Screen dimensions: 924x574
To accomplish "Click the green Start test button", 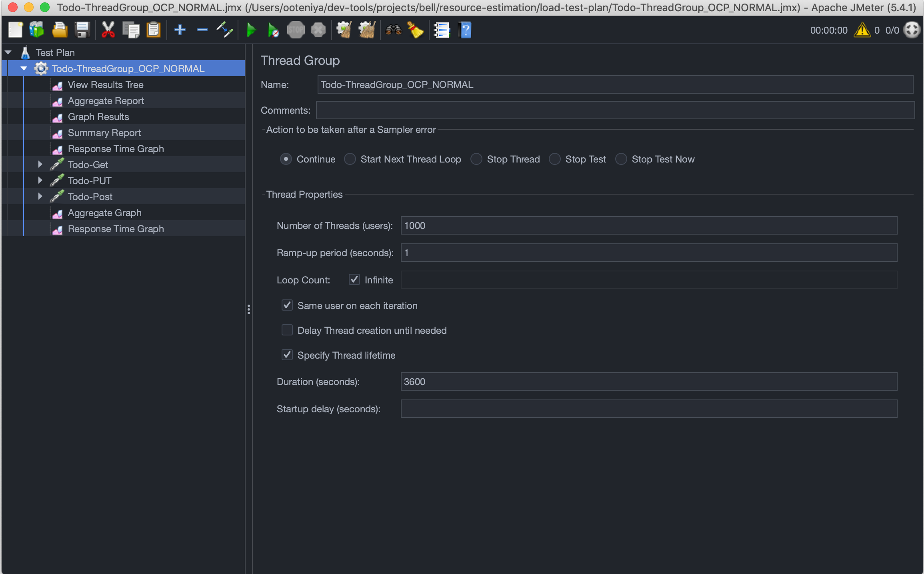I will tap(251, 30).
